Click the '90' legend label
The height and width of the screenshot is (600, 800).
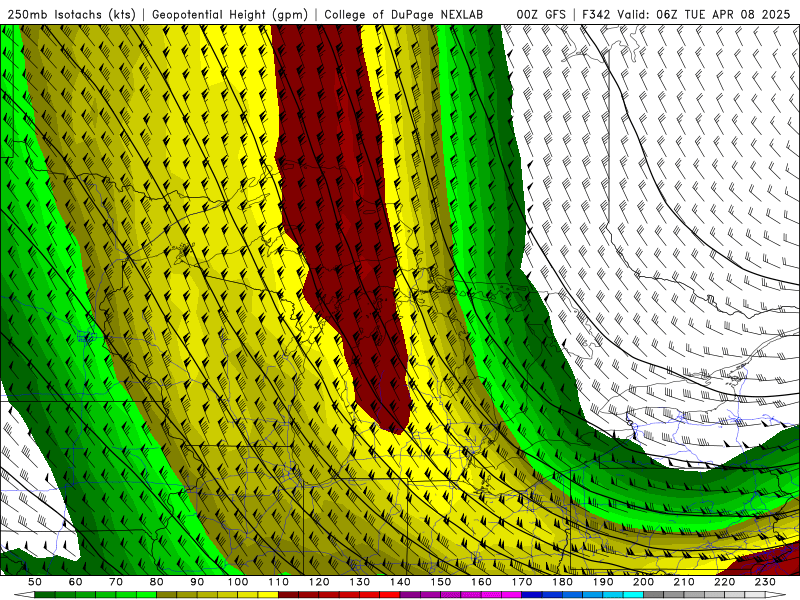pos(197,582)
